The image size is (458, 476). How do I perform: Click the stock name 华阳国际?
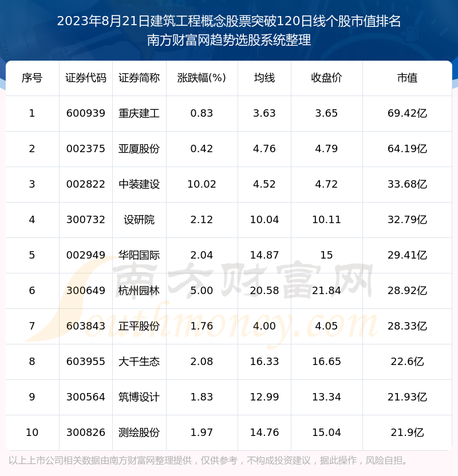pos(139,255)
